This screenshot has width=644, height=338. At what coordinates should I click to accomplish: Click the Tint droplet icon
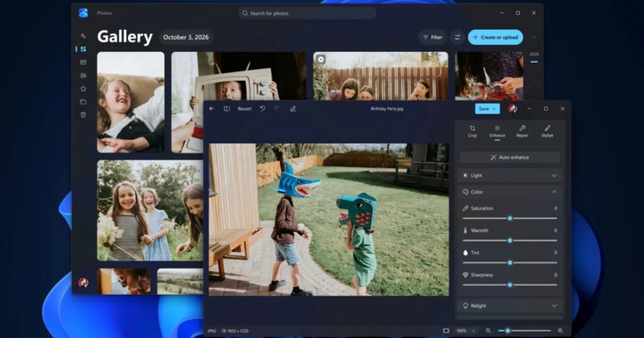[465, 253]
